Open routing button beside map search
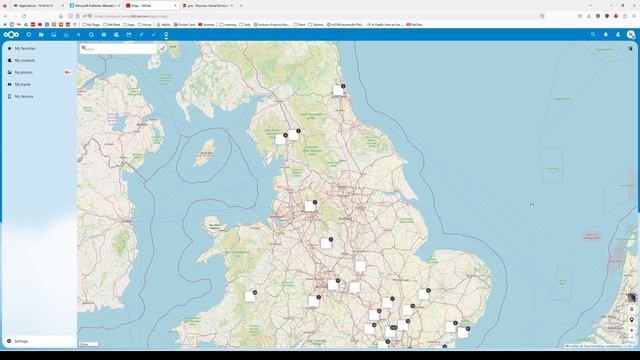640x360 pixels. [162, 49]
